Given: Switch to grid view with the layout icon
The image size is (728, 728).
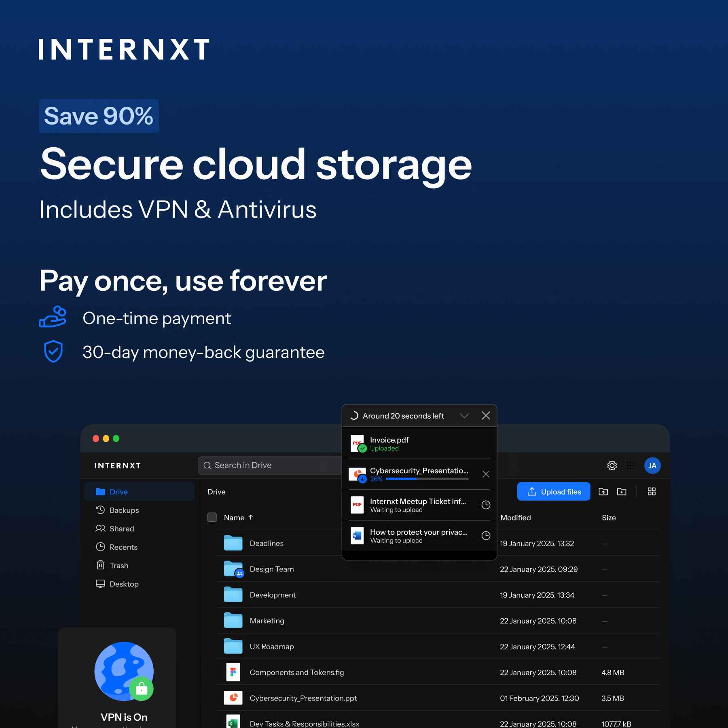Looking at the screenshot, I should (652, 491).
